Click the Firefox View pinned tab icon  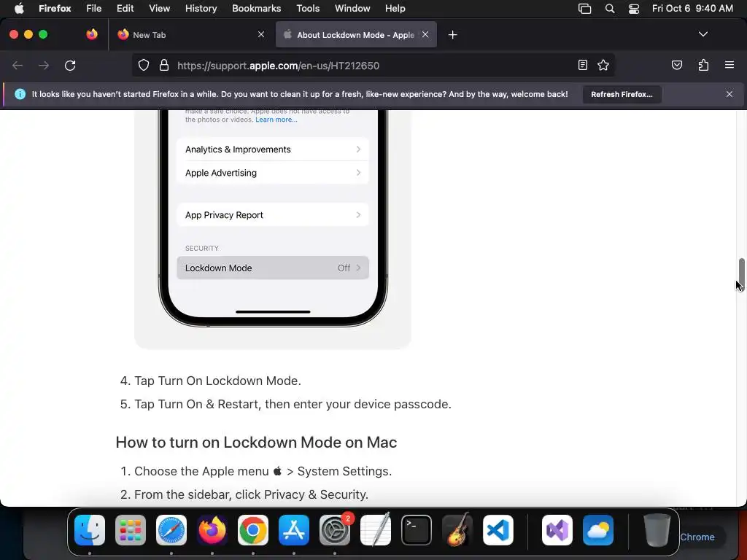coord(92,34)
